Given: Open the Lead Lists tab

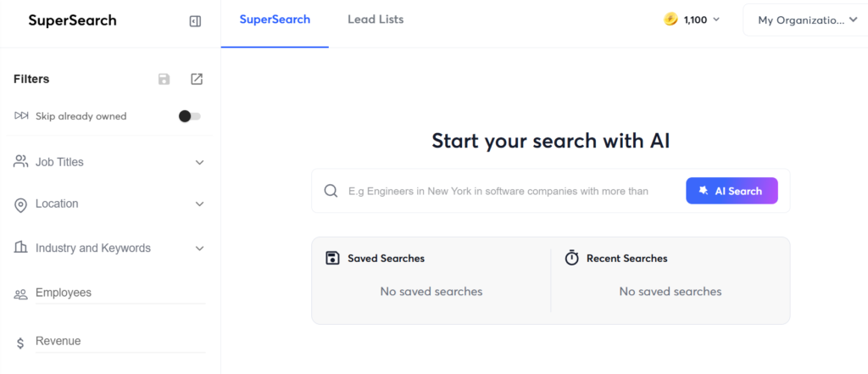Looking at the screenshot, I should click(376, 20).
